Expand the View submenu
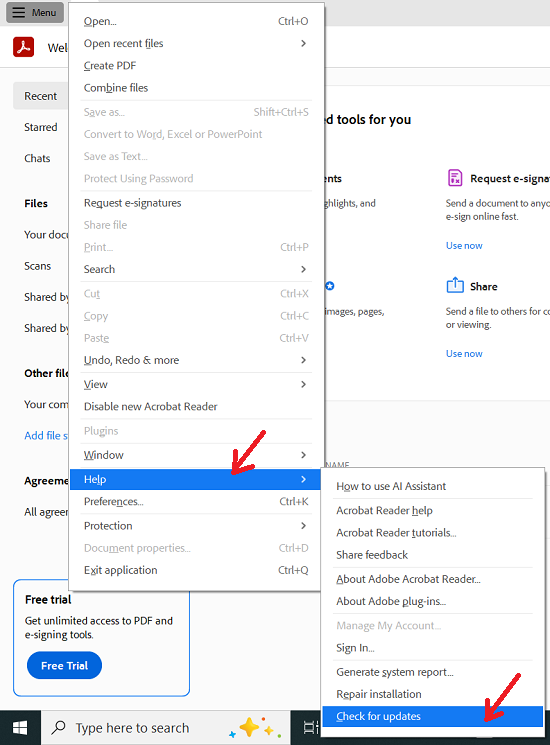Image resolution: width=550 pixels, height=745 pixels. (196, 384)
